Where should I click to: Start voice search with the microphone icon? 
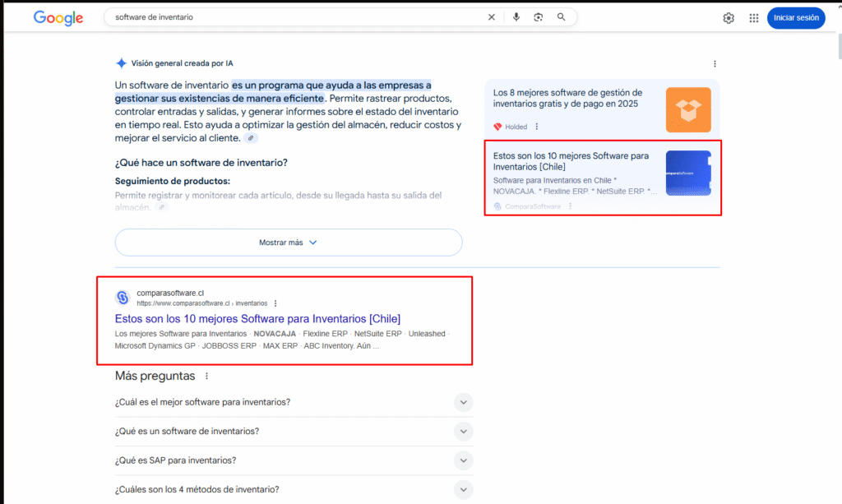[x=516, y=17]
